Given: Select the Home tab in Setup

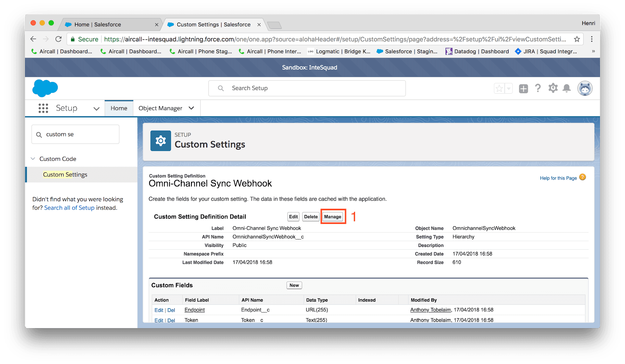Looking at the screenshot, I should point(119,108).
